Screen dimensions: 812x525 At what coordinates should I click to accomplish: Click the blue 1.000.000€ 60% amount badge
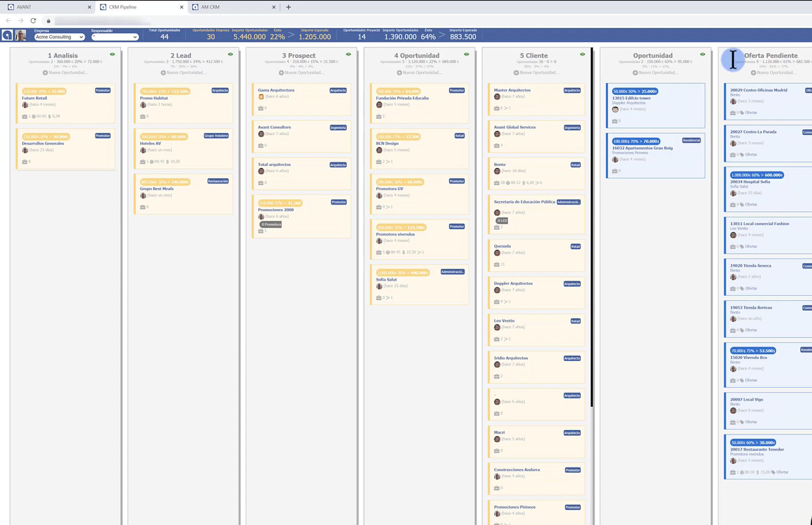(x=756, y=175)
